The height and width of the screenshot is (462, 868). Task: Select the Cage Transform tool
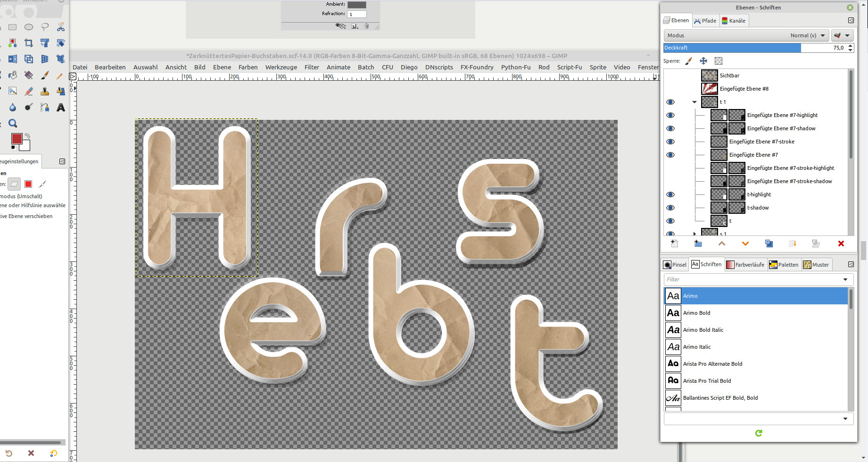click(x=61, y=59)
